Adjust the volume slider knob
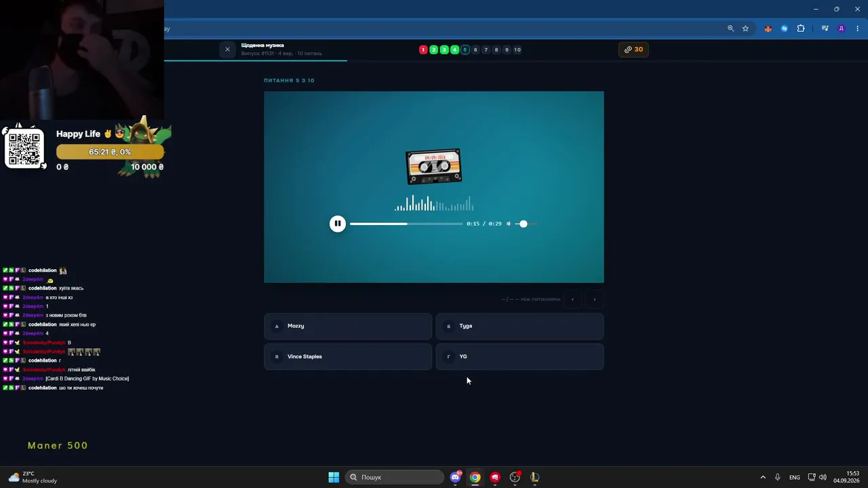Viewport: 868px width, 488px height. point(523,224)
